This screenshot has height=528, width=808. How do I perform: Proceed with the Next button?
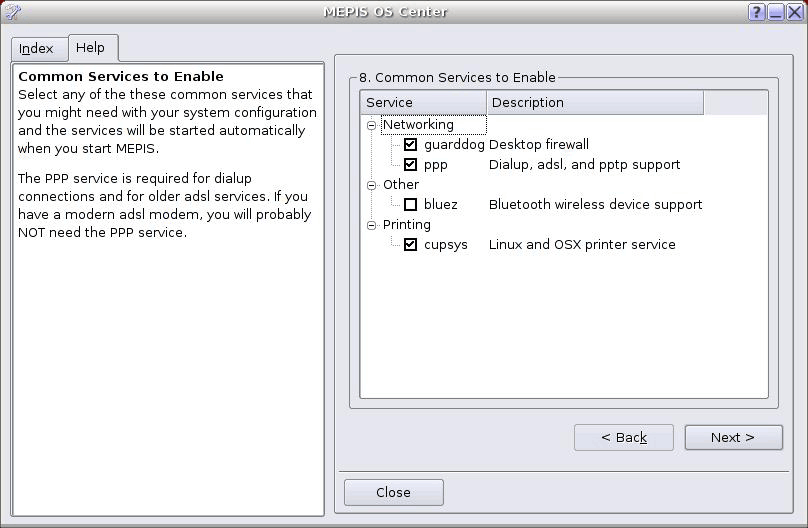733,437
